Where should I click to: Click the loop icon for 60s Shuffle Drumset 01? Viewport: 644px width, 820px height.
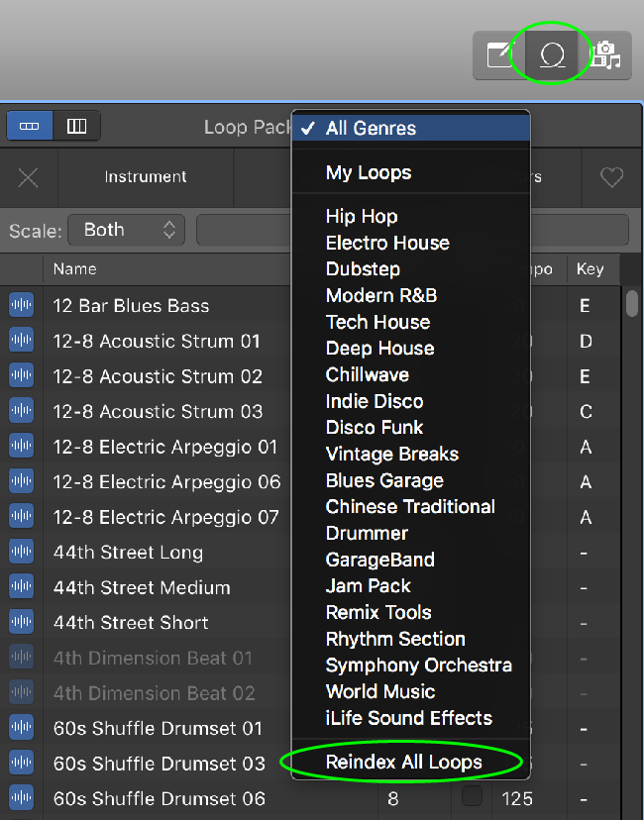pos(21,728)
